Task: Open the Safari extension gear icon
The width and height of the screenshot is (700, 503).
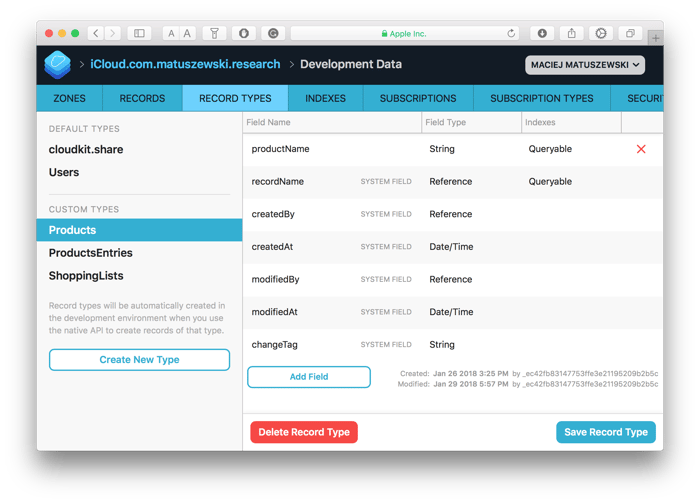Action: [x=600, y=33]
